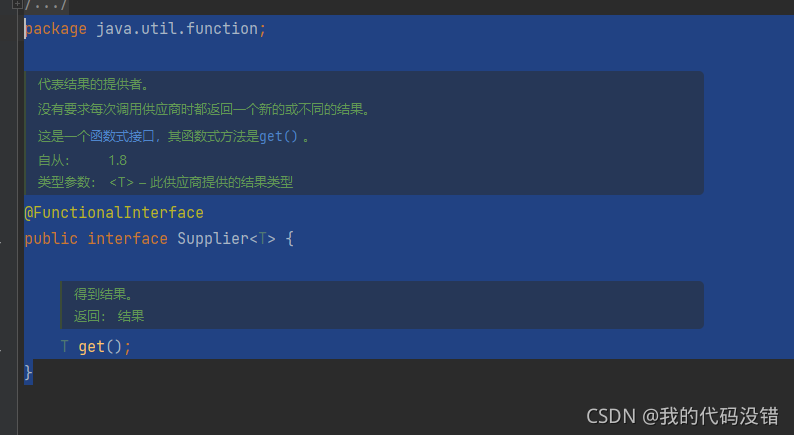Click the 代表结果的提供者 doc line
Screen dimensions: 794x435
[x=94, y=84]
